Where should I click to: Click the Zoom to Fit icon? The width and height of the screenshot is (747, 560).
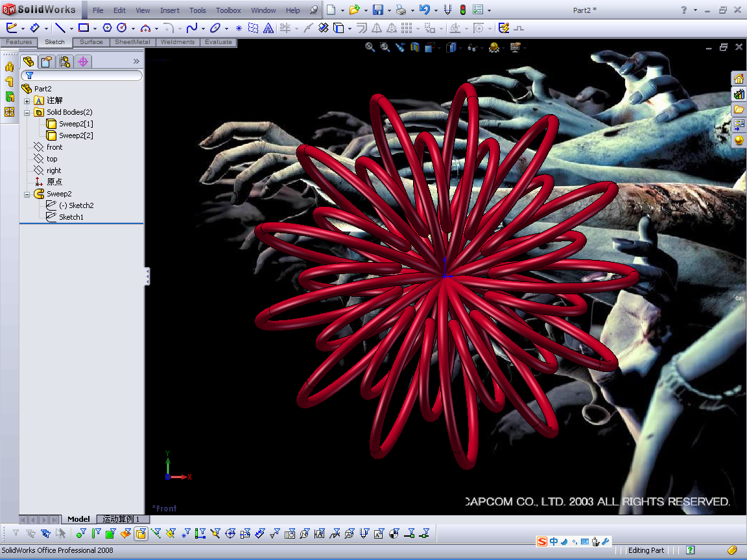pos(370,47)
